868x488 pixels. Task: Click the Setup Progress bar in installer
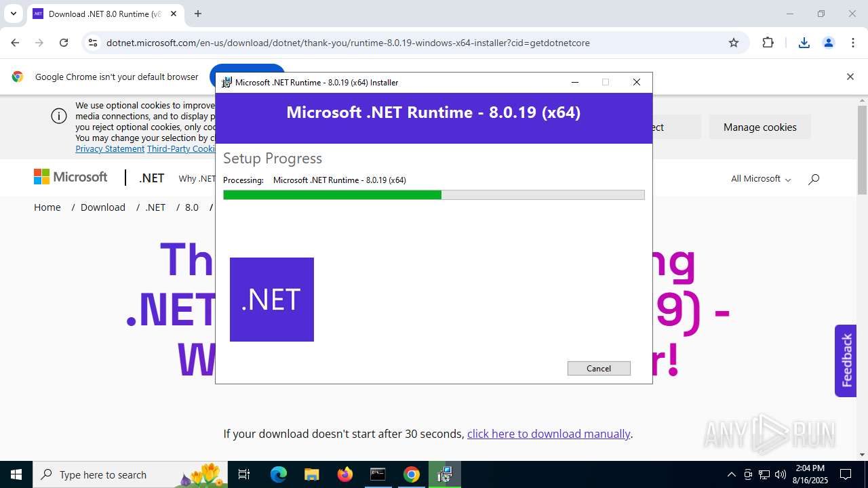coord(434,195)
